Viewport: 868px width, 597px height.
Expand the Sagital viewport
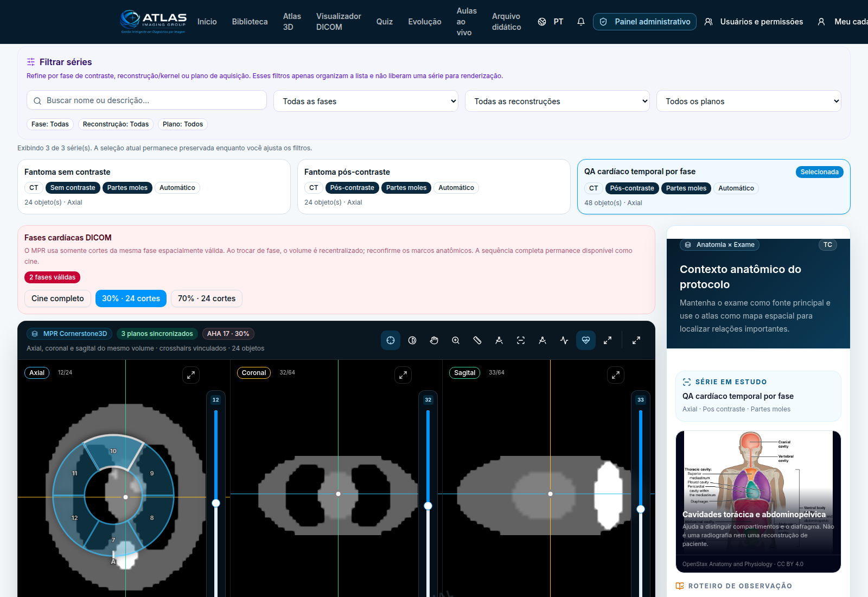pyautogui.click(x=616, y=375)
